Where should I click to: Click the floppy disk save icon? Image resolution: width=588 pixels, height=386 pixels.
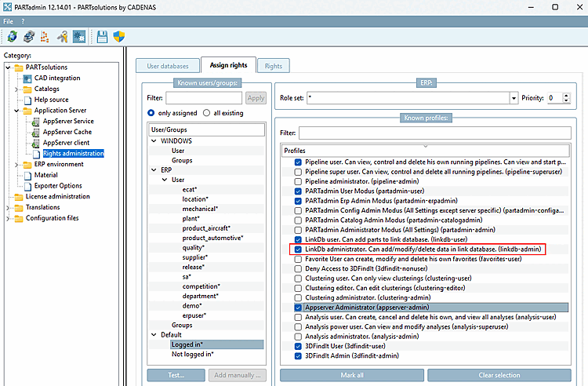click(102, 37)
